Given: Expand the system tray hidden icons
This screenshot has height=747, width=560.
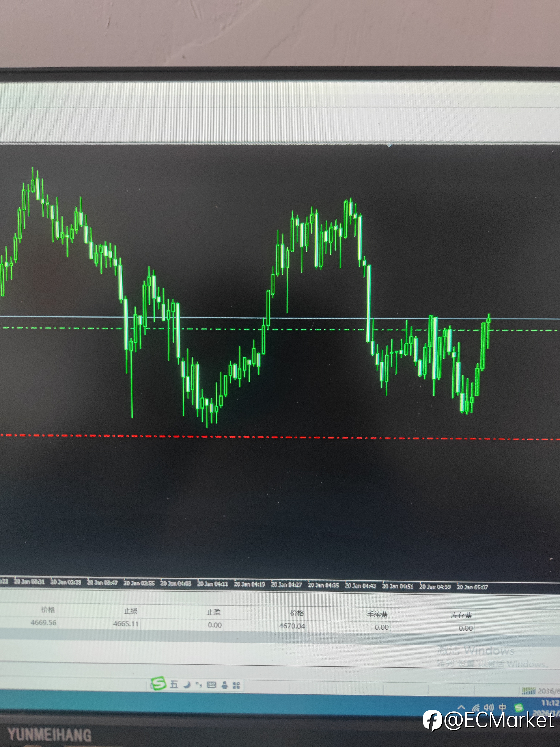Looking at the screenshot, I should [461, 707].
